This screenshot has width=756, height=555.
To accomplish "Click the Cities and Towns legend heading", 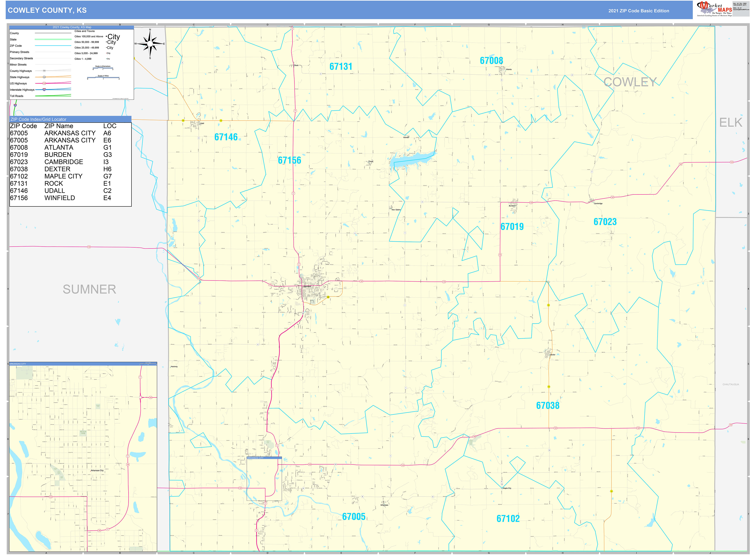I will (85, 31).
